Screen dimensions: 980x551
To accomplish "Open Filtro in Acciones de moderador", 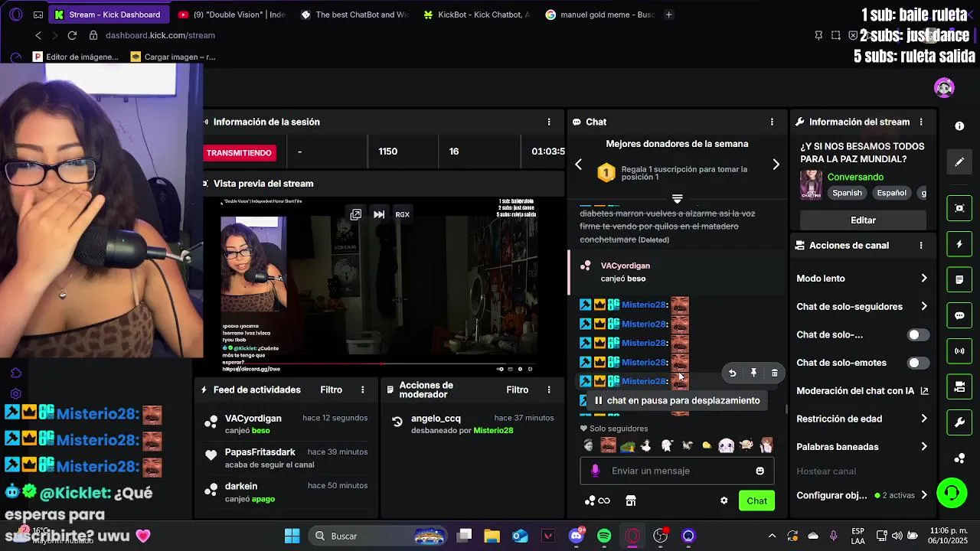I will pos(518,390).
